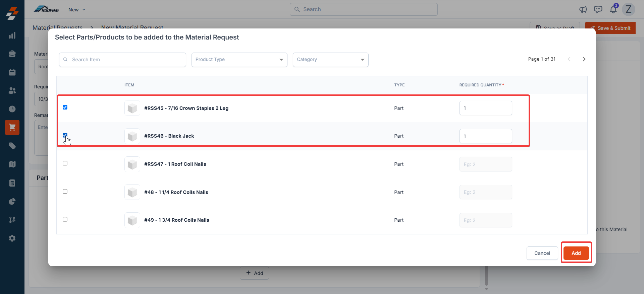This screenshot has height=294, width=644.
Task: Click quantity field for #48 Roof Coils Nails
Action: tap(486, 192)
